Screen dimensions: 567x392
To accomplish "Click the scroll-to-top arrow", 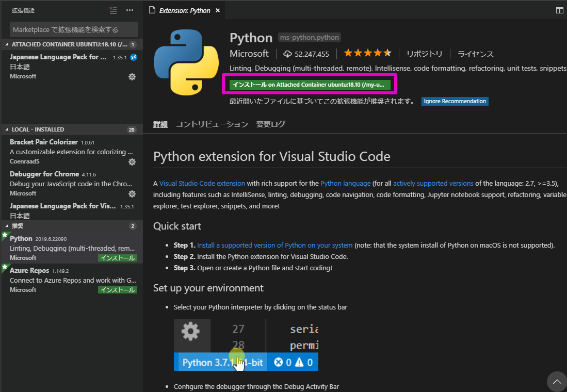I will (x=556, y=381).
